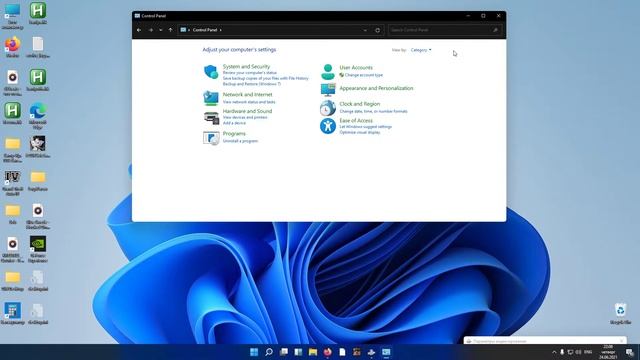Select the Calculator desktop shortcut
This screenshot has width=640, height=360.
[12, 313]
